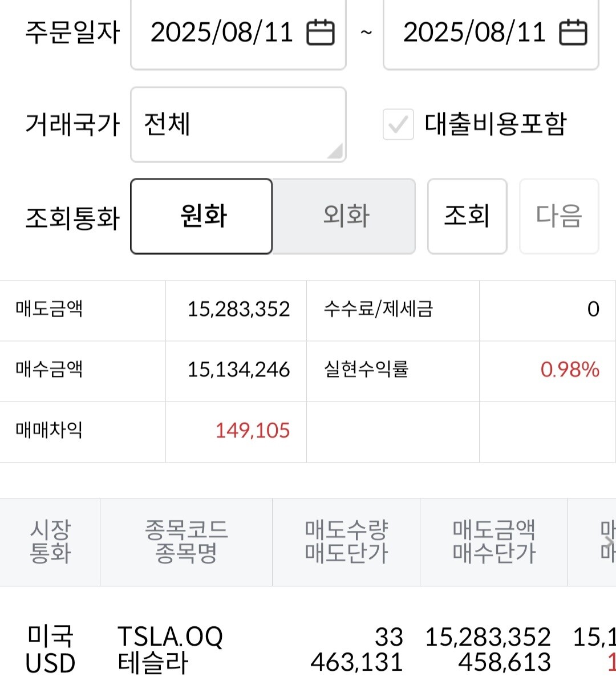Tap the 실현수익률 0.98% value
Viewport: 616px width, 685px height.
coord(570,370)
